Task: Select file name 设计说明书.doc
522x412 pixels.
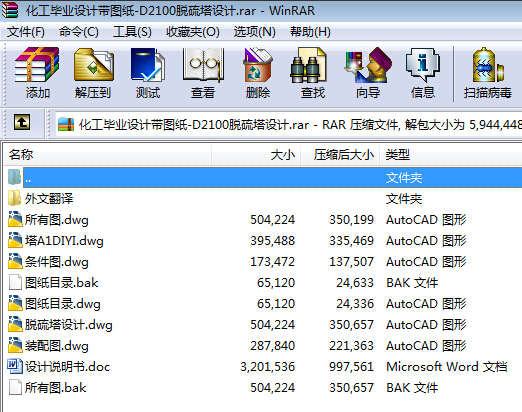Action: tap(68, 367)
